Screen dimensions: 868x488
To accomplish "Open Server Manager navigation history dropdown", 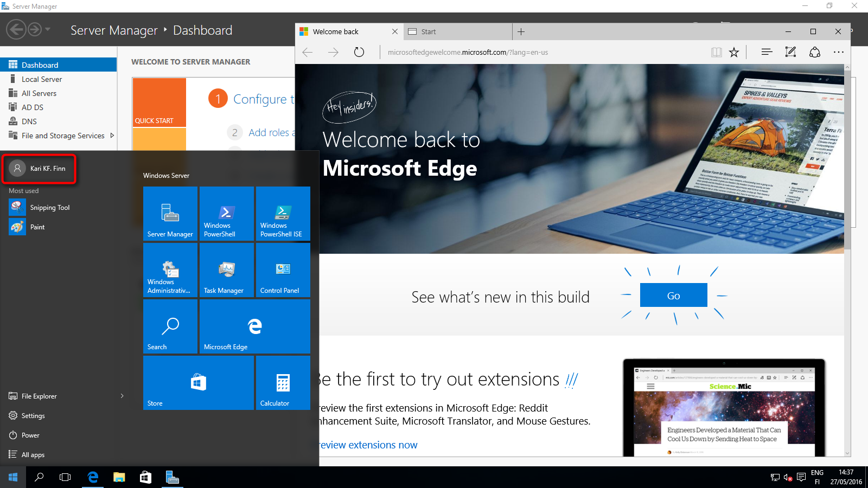I will click(48, 29).
